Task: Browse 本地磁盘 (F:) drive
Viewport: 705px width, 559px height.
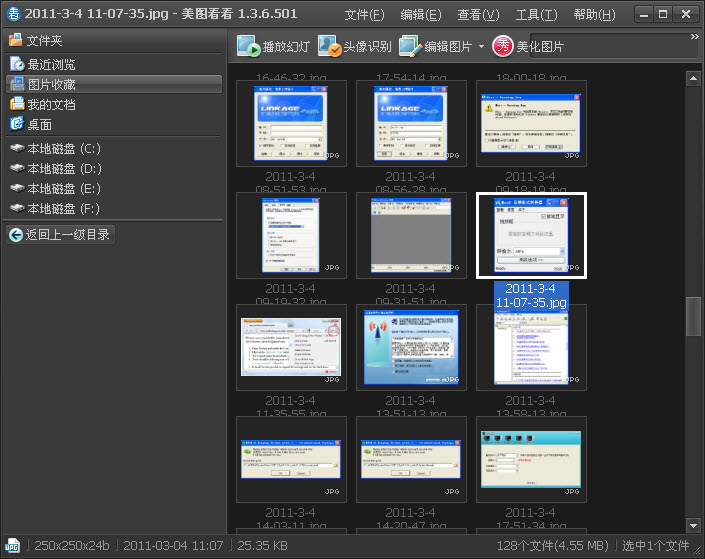Action: [x=64, y=208]
